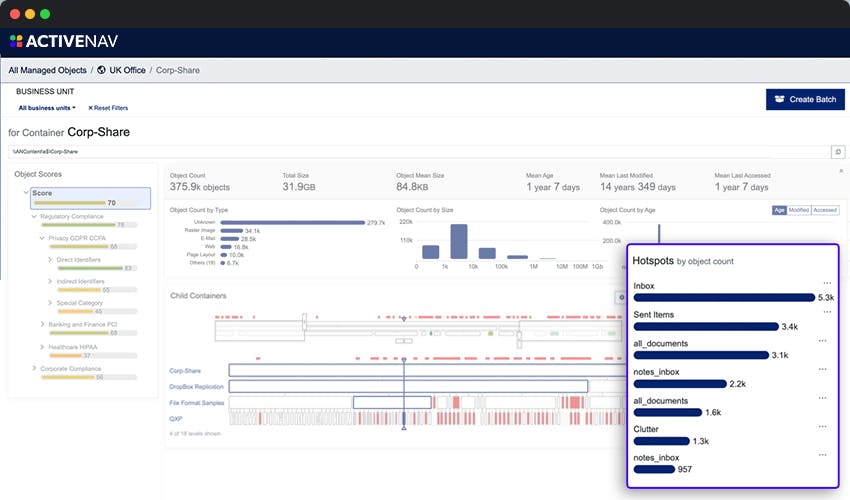This screenshot has width=850, height=500.
Task: Switch the age chart to Accessed
Action: point(825,210)
